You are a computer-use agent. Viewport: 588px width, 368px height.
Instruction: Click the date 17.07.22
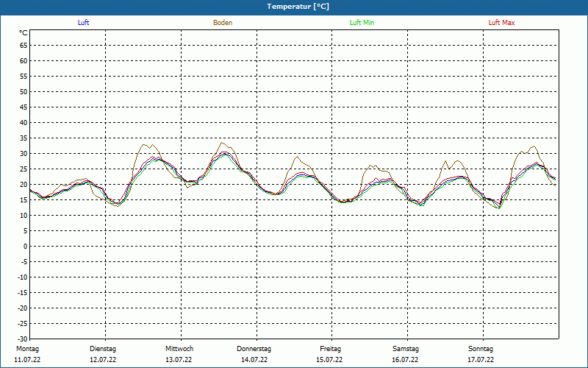point(481,360)
